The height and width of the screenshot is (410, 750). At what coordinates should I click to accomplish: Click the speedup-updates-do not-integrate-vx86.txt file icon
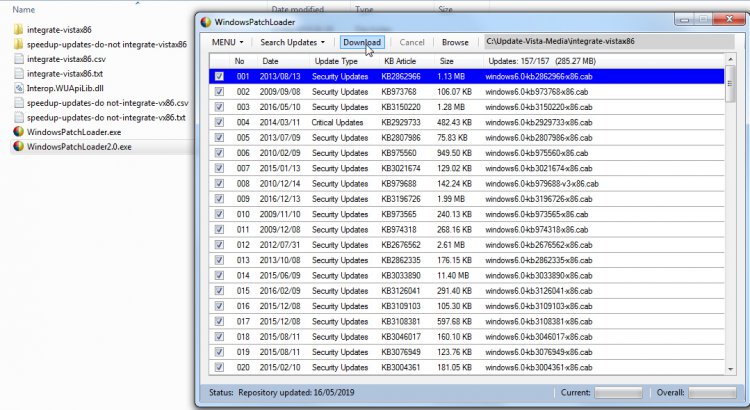19,117
